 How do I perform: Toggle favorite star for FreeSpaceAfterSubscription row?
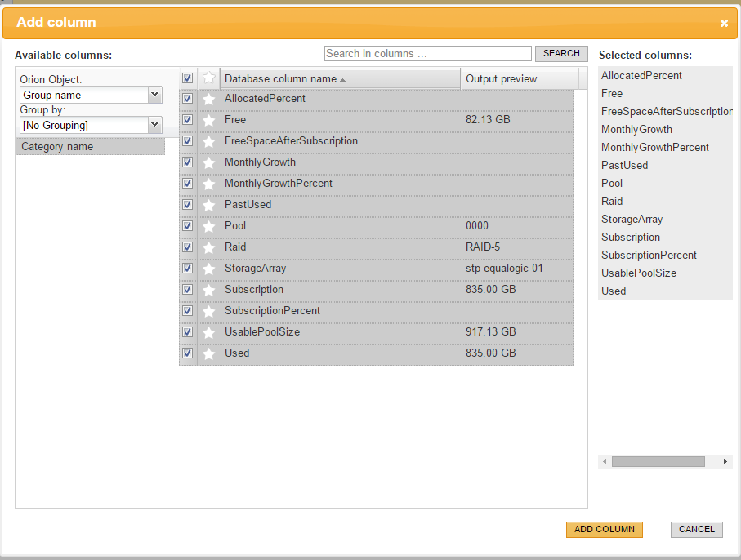pos(208,141)
